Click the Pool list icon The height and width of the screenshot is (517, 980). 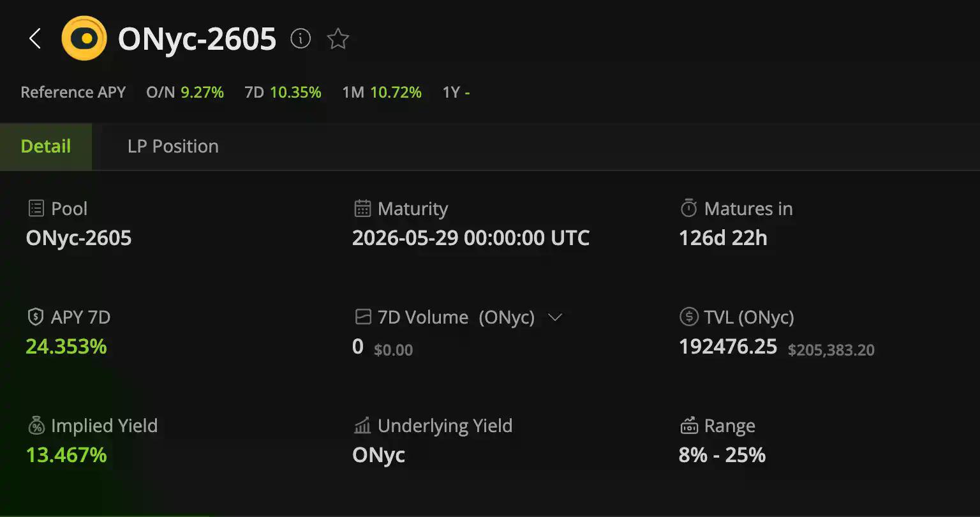point(36,209)
